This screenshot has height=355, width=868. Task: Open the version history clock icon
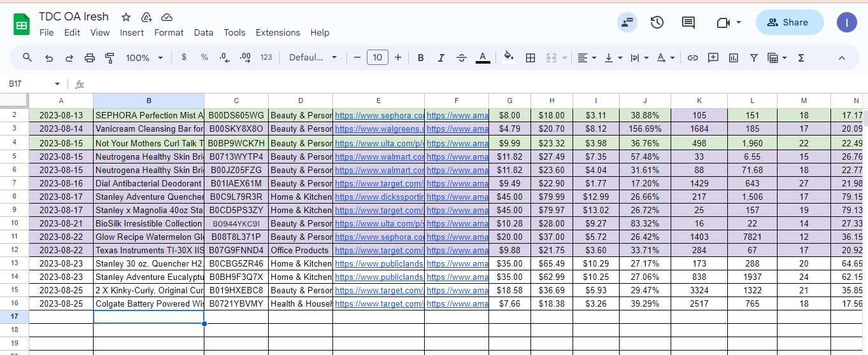[657, 22]
